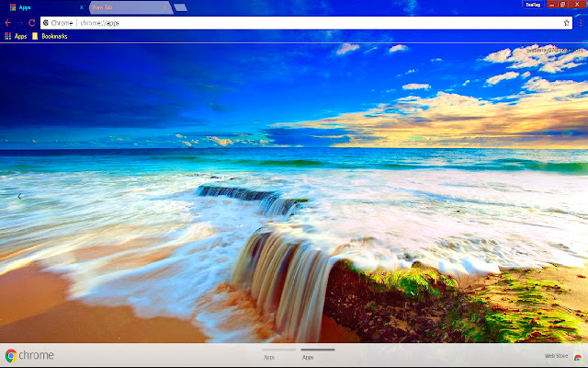Screen dimensions: 588x368
Task: Click the user profile name button in the title bar
Action: (x=533, y=5)
